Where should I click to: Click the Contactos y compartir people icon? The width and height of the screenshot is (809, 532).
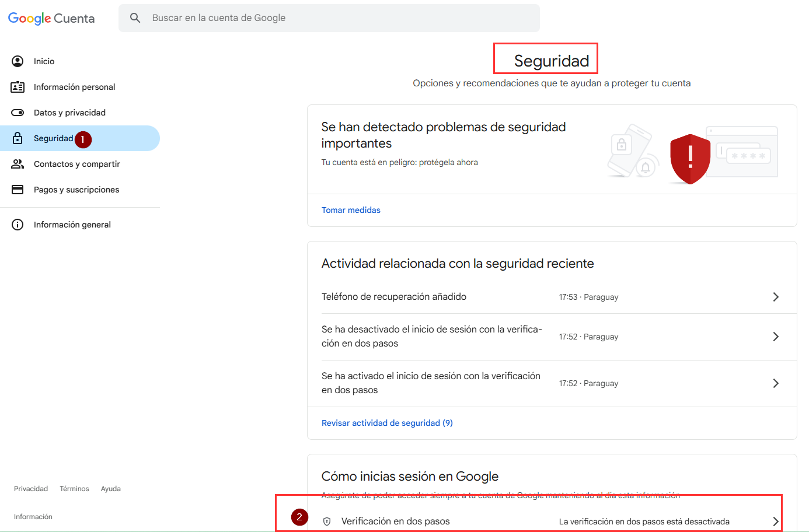click(x=18, y=164)
